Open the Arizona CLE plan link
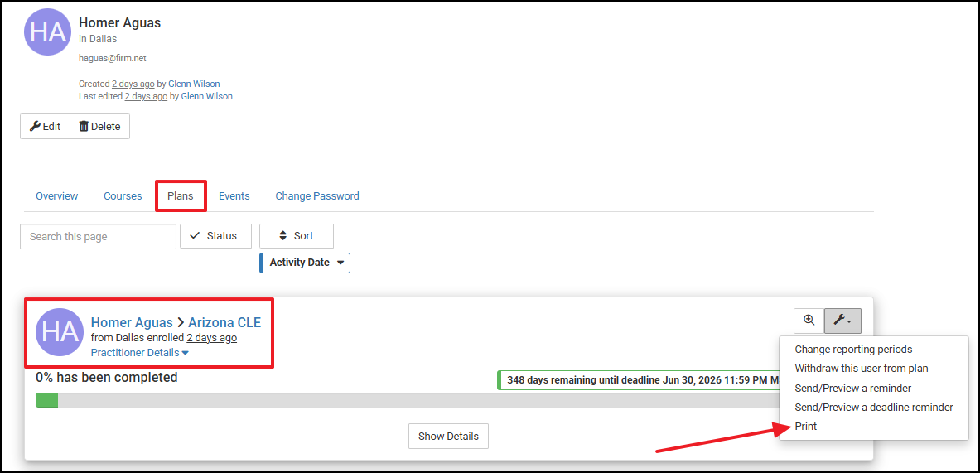The width and height of the screenshot is (980, 473). [x=224, y=322]
